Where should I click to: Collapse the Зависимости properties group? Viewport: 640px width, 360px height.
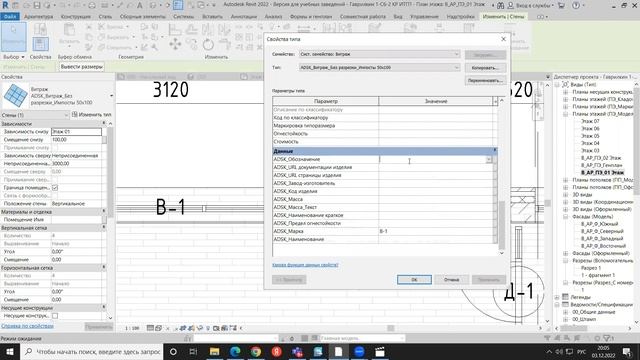[x=104, y=123]
